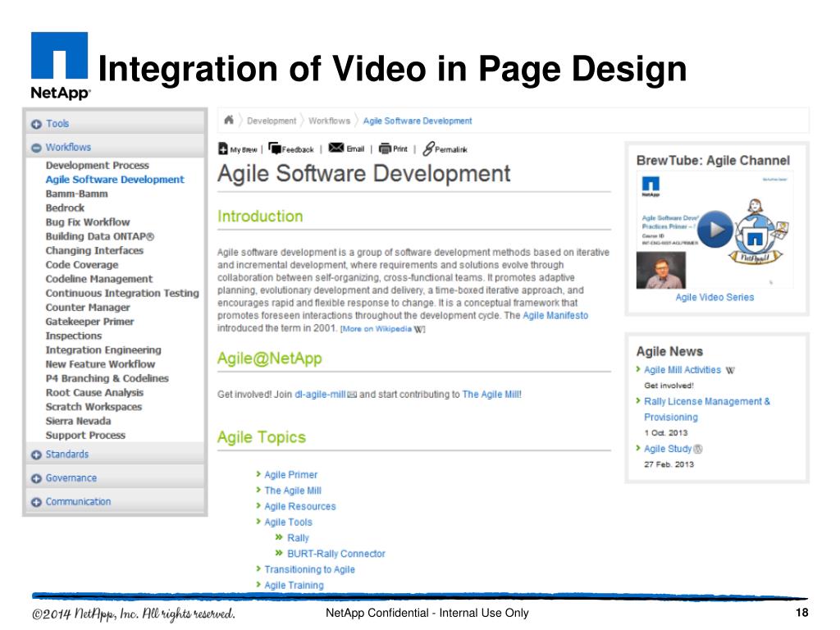Expand the Tools sidebar section
The height and width of the screenshot is (630, 840).
click(36, 125)
